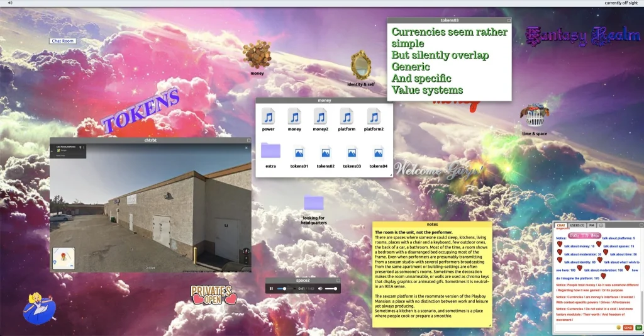Pause the space2 audio player
The height and width of the screenshot is (336, 644).
click(x=272, y=289)
